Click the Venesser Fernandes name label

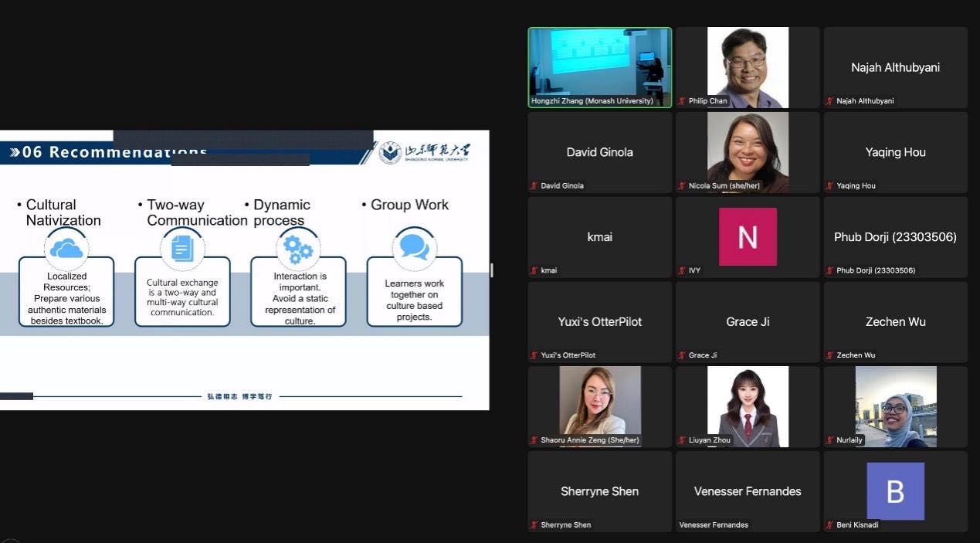coord(714,525)
